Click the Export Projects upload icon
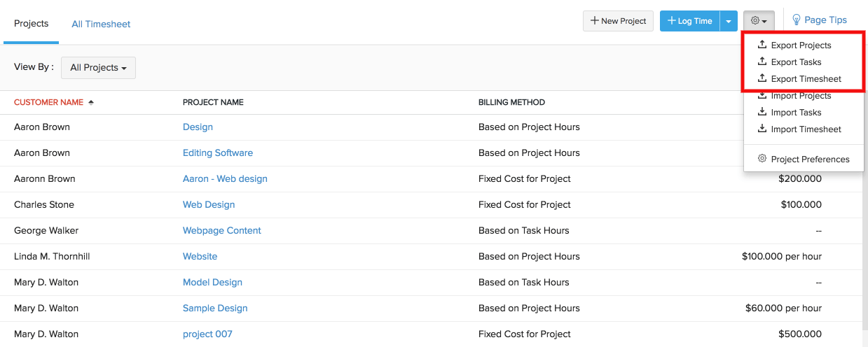The image size is (868, 347). click(x=762, y=45)
